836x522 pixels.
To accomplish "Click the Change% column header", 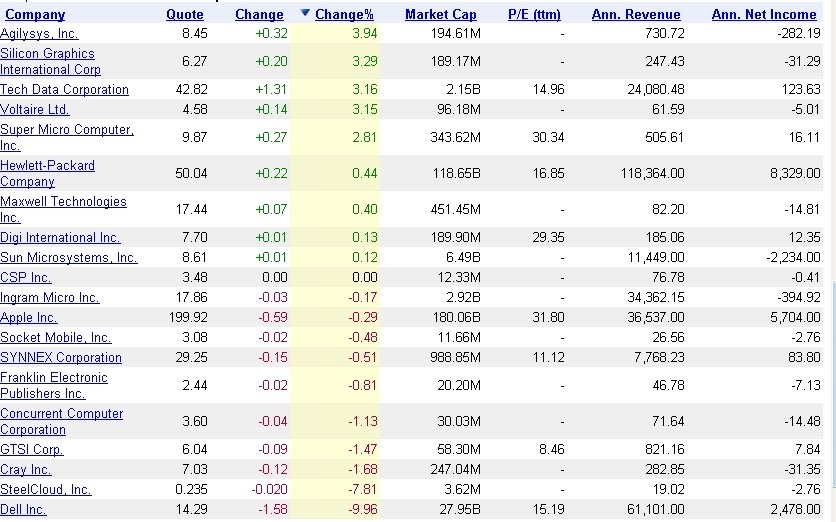I will (344, 15).
